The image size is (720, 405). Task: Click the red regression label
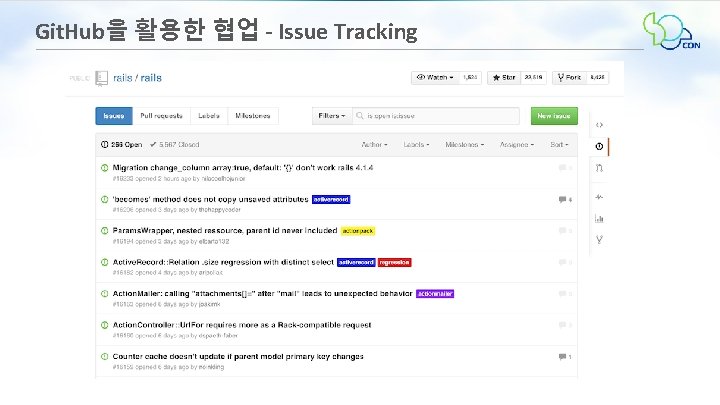[394, 262]
